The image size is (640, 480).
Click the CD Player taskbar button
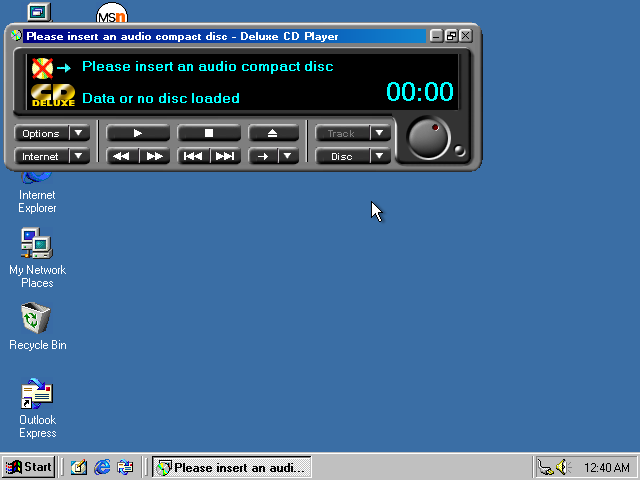tap(232, 467)
